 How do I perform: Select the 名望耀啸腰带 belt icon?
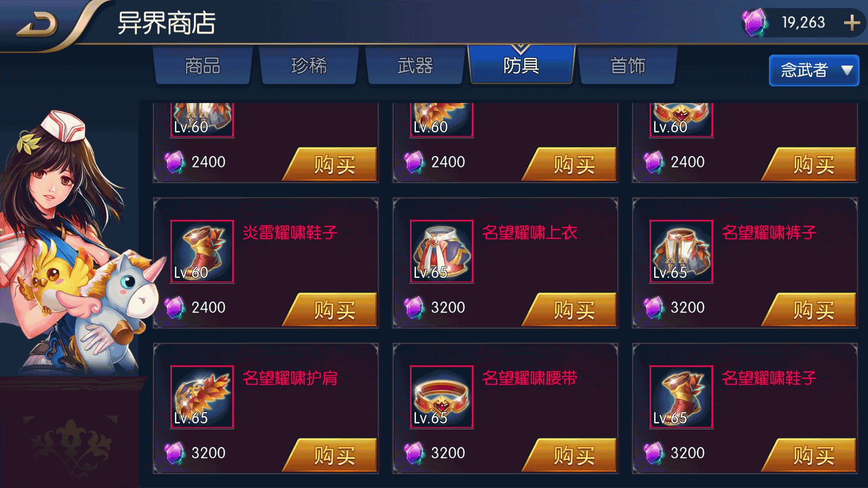point(441,397)
